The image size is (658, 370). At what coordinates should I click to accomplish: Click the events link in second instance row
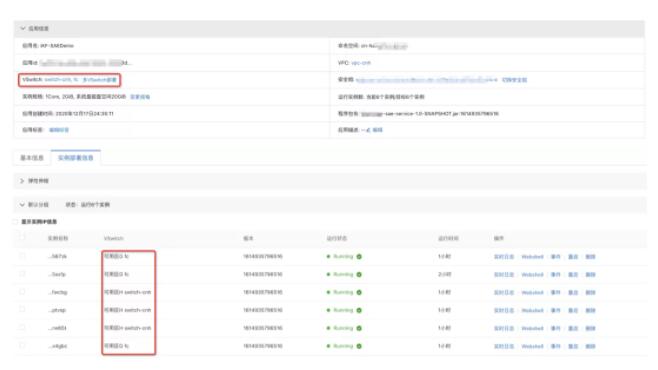tap(556, 275)
